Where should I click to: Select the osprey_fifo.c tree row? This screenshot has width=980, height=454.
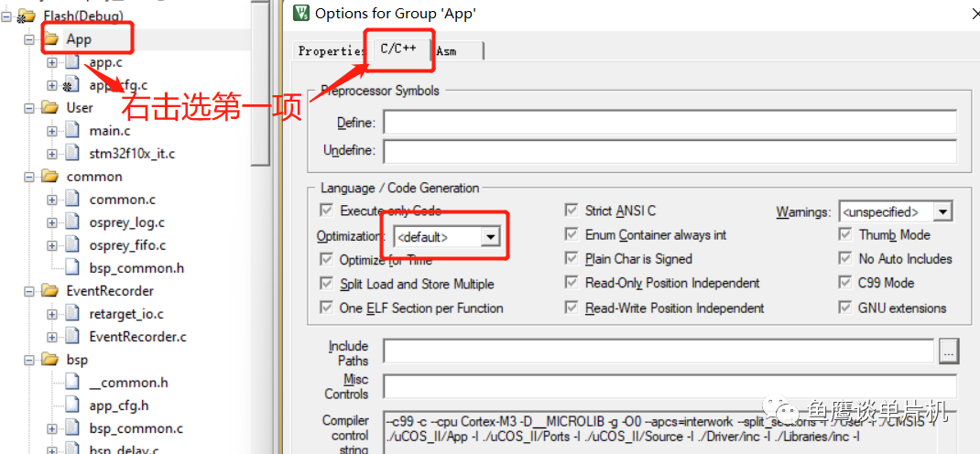[x=127, y=245]
